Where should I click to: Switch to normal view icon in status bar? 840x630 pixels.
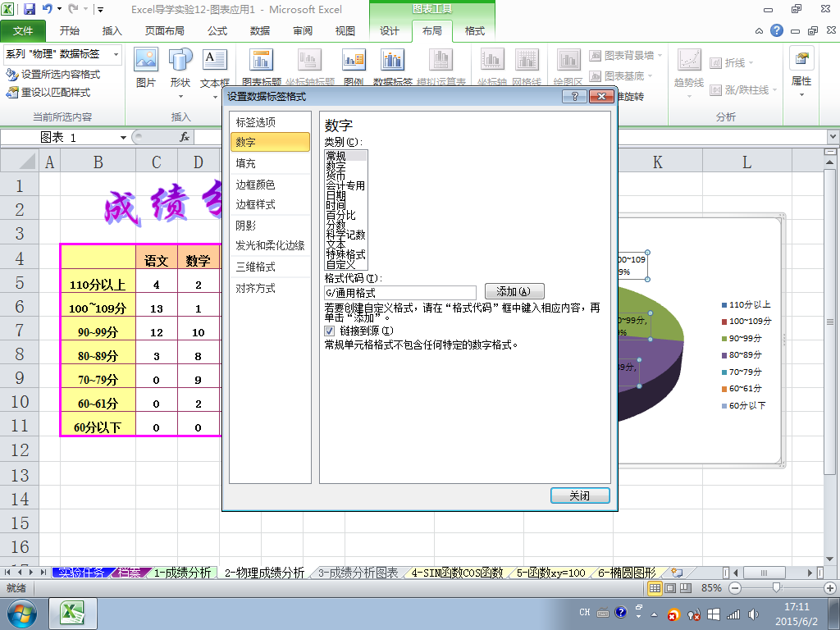[x=655, y=588]
